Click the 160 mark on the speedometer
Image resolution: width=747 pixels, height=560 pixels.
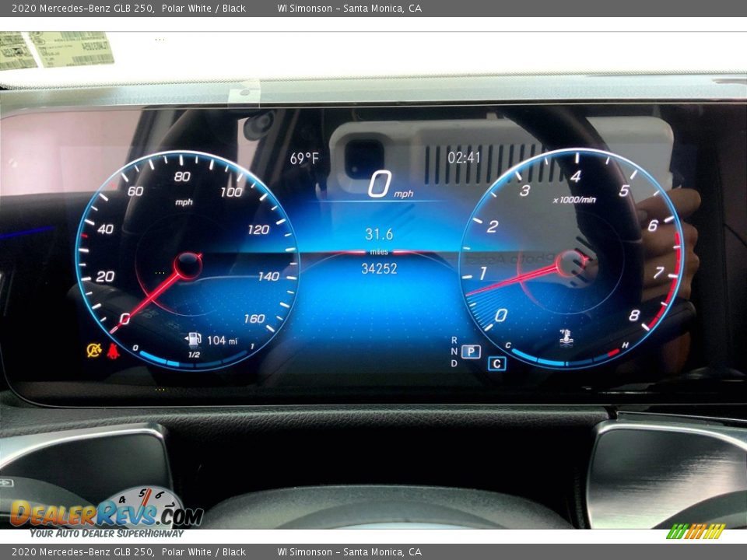pyautogui.click(x=254, y=319)
